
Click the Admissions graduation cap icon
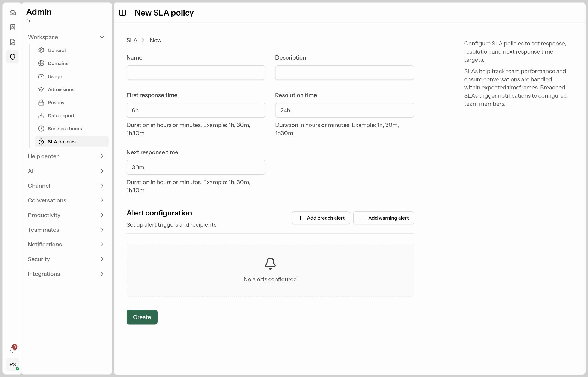coord(41,89)
